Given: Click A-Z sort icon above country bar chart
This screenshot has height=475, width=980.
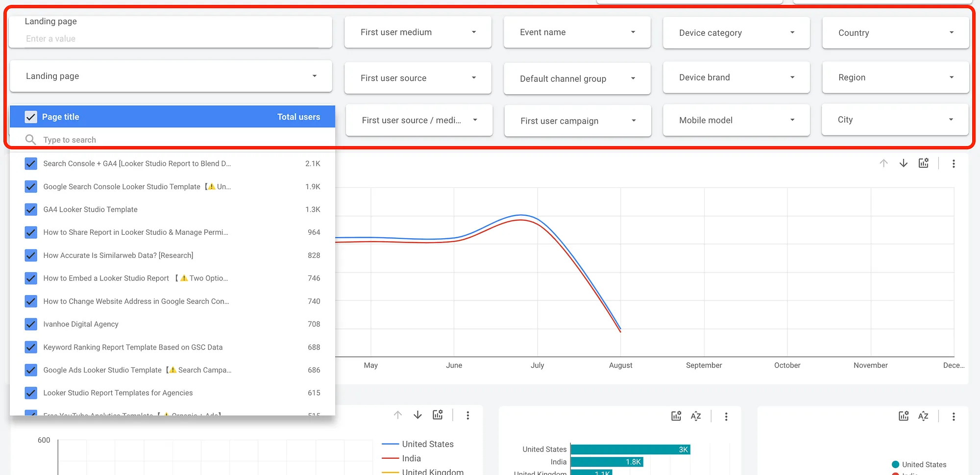Looking at the screenshot, I should pos(696,416).
